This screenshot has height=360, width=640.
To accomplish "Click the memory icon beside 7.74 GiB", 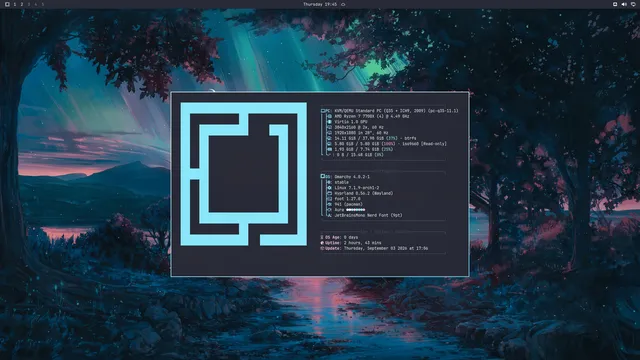I will (329, 149).
